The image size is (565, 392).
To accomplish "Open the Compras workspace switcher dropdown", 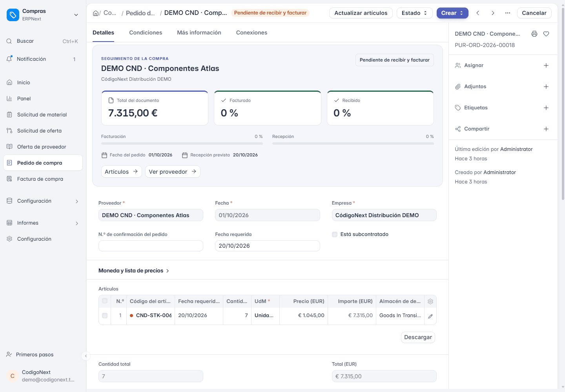I will click(76, 15).
